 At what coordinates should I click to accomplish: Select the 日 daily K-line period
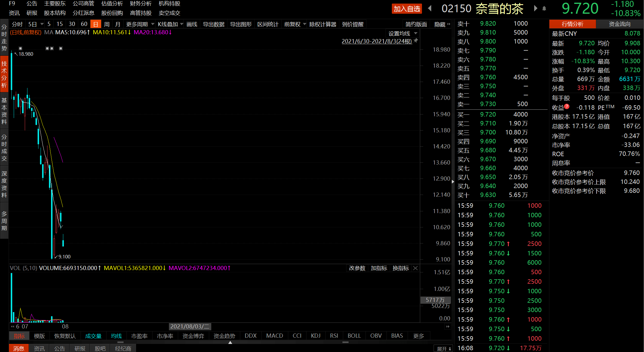coord(95,24)
